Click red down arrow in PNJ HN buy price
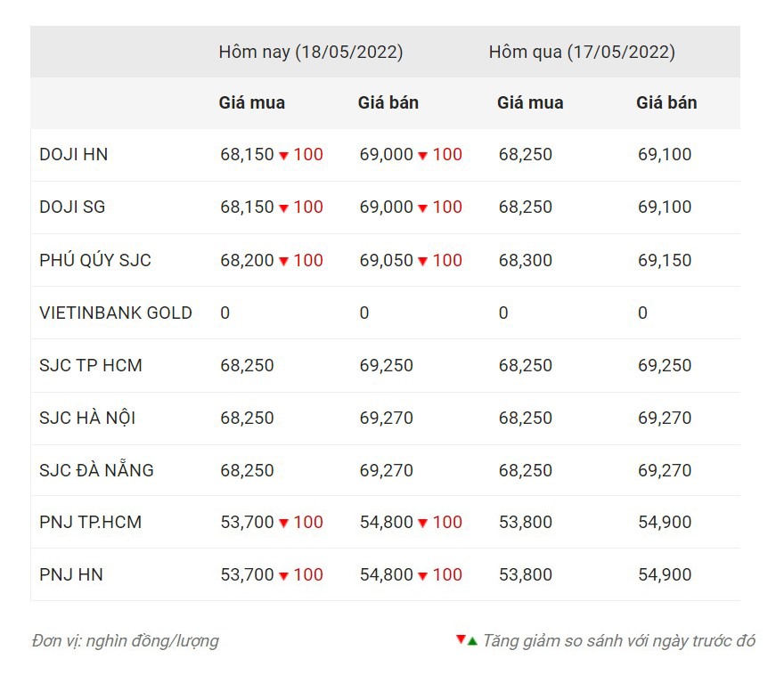The width and height of the screenshot is (784, 691). point(283,575)
